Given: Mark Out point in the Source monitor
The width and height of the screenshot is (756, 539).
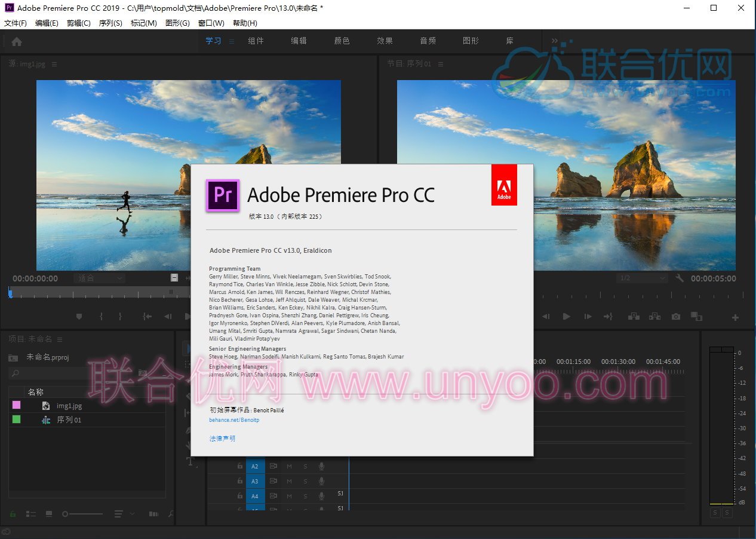Looking at the screenshot, I should 120,317.
